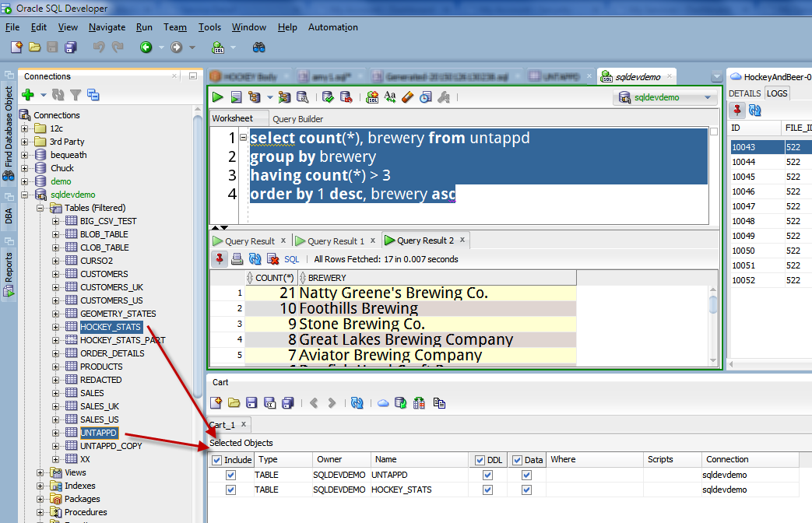Image resolution: width=812 pixels, height=523 pixels.
Task: Click the eraser Clear icon in worksheet toolbar
Action: [x=407, y=97]
